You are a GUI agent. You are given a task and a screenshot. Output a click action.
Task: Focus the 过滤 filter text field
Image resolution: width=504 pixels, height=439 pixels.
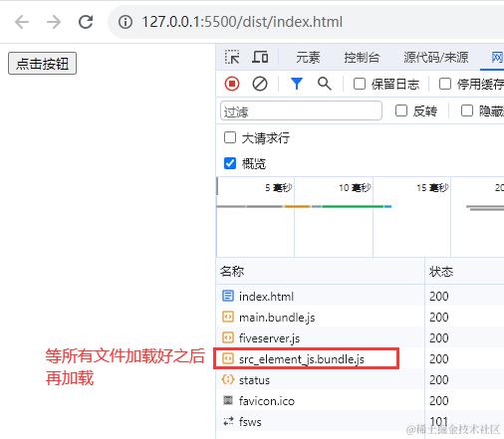tap(301, 110)
